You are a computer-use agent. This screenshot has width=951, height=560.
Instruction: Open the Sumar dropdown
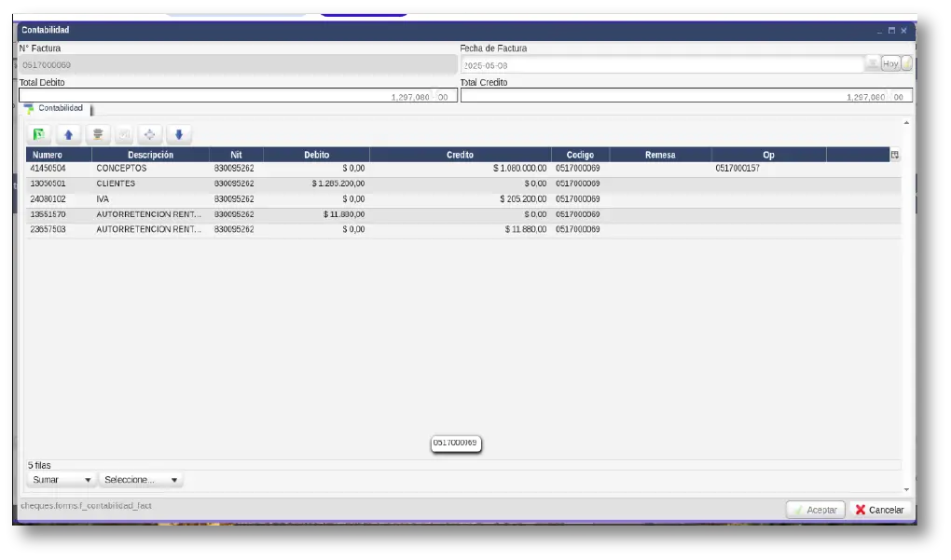(62, 480)
